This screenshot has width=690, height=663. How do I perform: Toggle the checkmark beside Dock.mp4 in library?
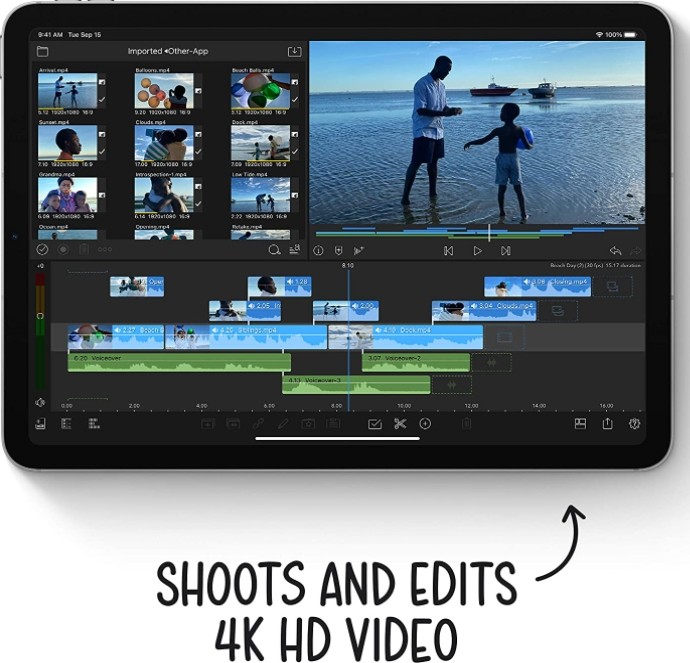(x=295, y=151)
